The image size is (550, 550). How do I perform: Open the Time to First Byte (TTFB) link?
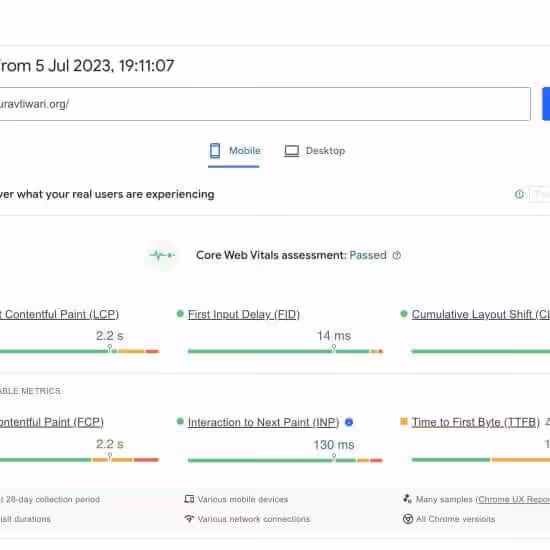(476, 422)
